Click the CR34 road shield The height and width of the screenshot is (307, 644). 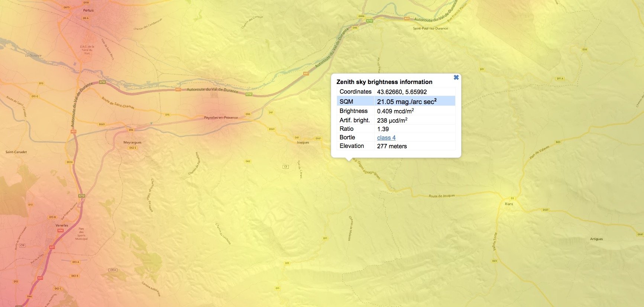[x=113, y=270]
